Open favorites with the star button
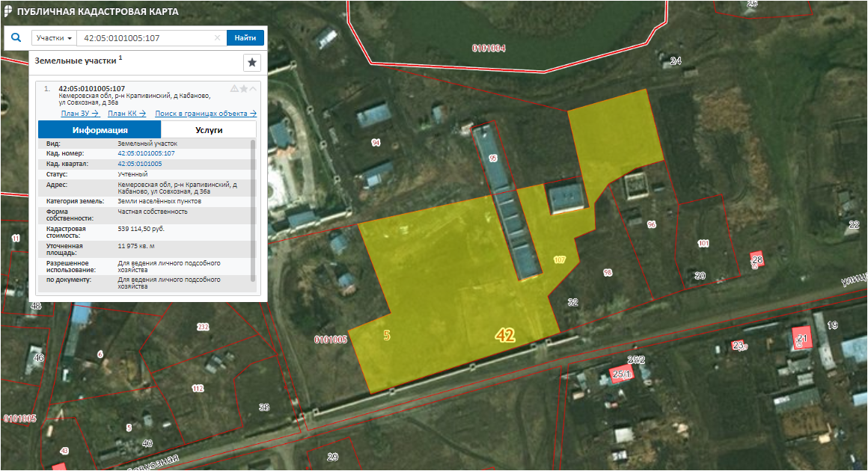The width and height of the screenshot is (868, 471). tap(252, 62)
